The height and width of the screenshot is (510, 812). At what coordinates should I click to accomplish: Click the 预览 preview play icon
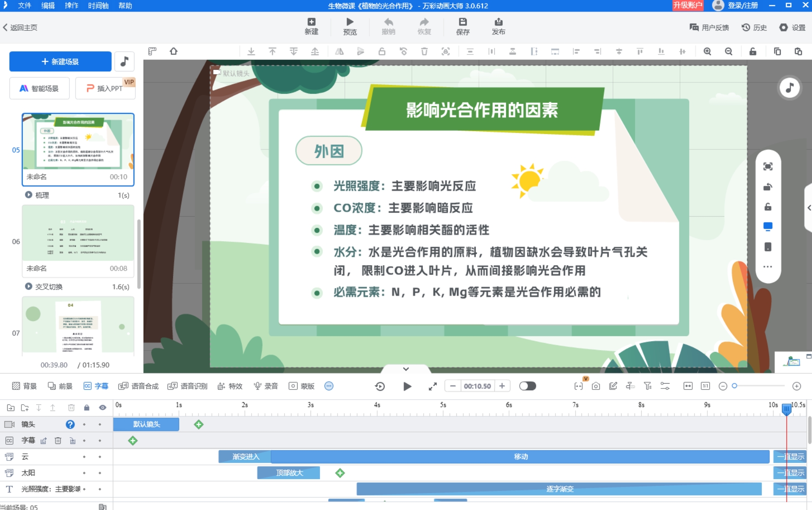pos(350,26)
